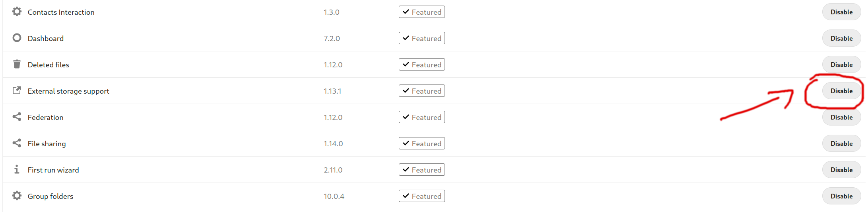Image resolution: width=868 pixels, height=212 pixels.
Task: Click the Dashboard version number 7.2.0
Action: click(332, 39)
